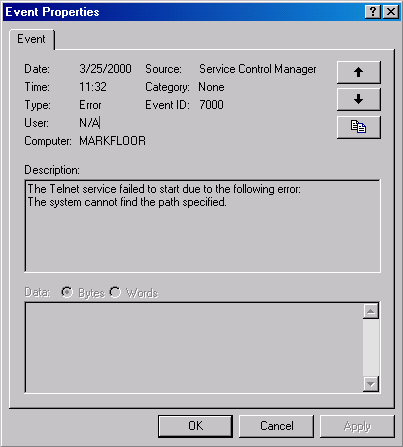This screenshot has height=447, width=403.
Task: Close the Event Properties dialog
Action: tap(391, 12)
